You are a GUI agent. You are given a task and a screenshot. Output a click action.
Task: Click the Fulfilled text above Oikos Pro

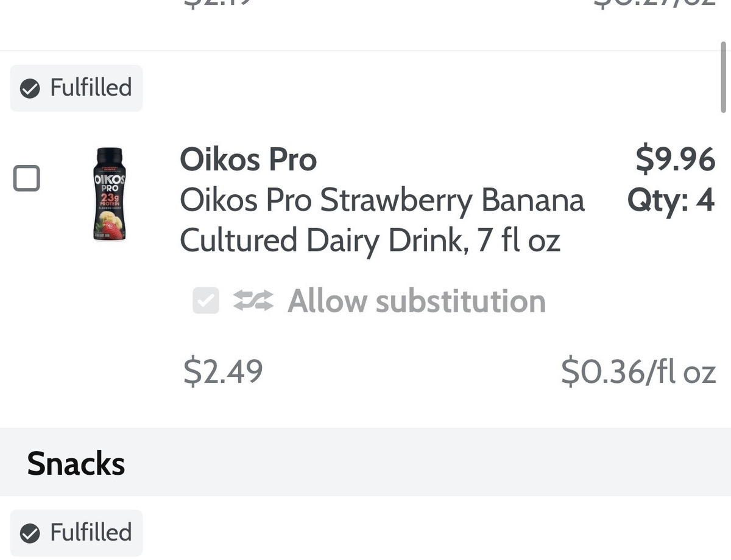pos(91,88)
